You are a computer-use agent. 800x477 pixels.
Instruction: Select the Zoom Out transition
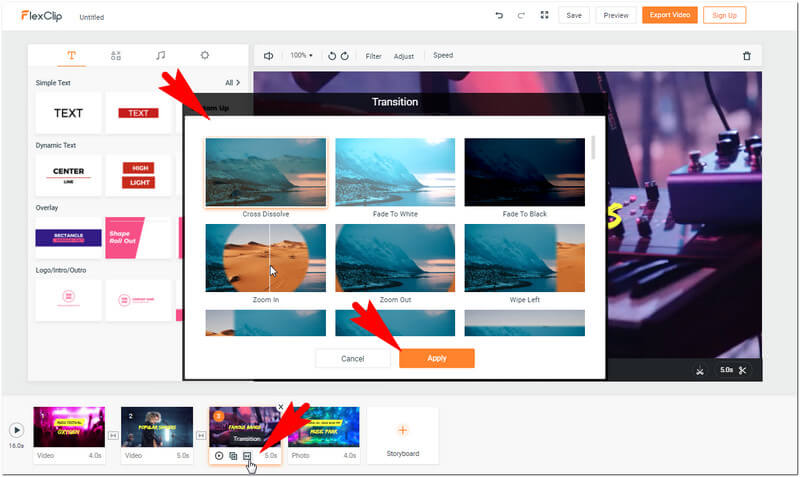(395, 258)
